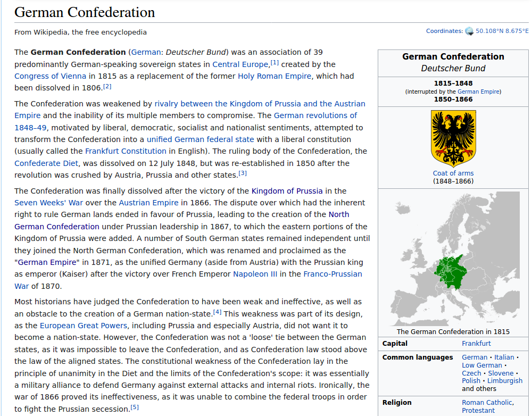Open the Confederate Diet article

[46, 163]
